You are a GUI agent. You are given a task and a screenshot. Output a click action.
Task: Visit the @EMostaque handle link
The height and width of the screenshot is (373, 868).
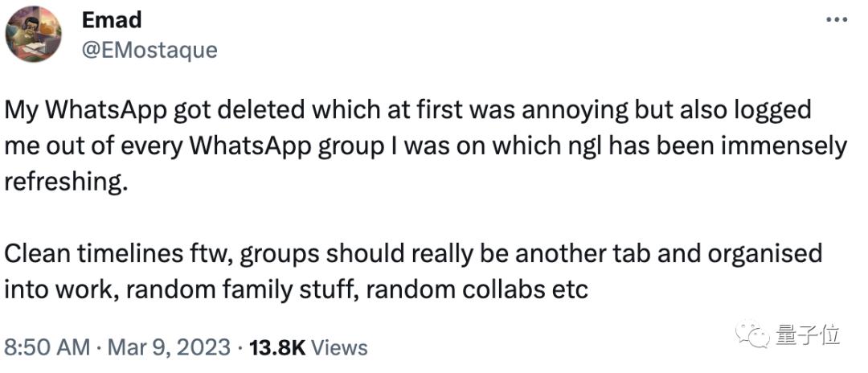point(149,49)
